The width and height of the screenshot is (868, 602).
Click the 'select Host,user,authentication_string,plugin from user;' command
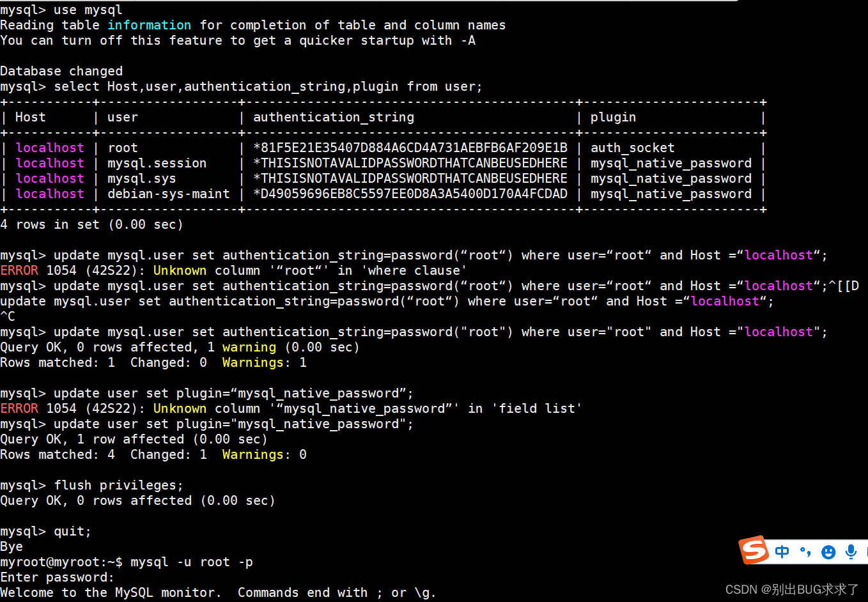[268, 86]
